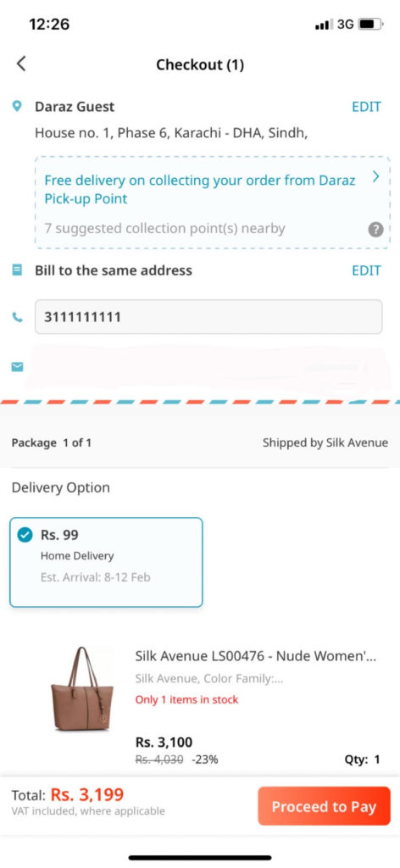Open the nude handbag product thumbnail
Screen dimensions: 400x868
(x=82, y=690)
